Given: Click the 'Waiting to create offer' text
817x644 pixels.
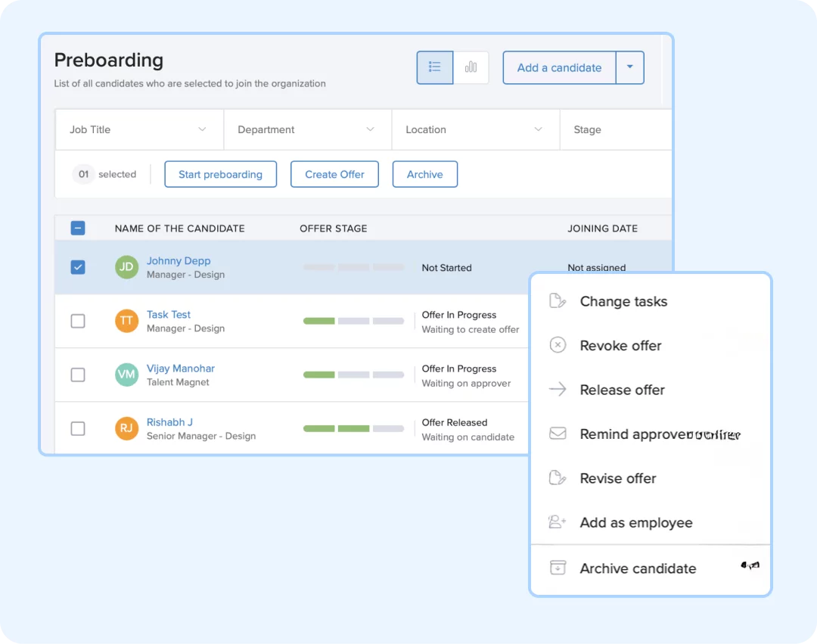Looking at the screenshot, I should [471, 329].
